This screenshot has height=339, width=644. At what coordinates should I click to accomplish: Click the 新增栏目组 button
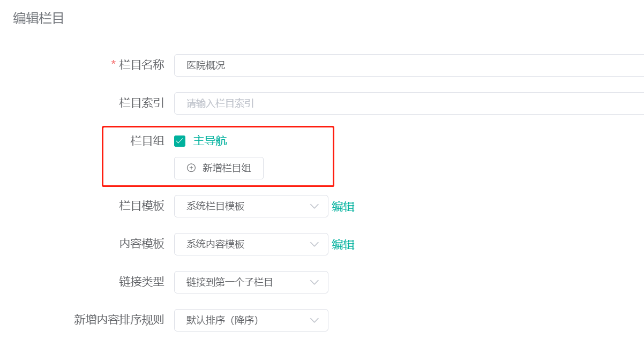click(x=219, y=168)
